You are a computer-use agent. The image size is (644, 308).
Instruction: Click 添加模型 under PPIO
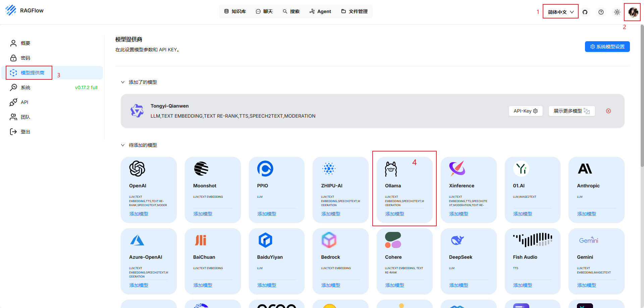pyautogui.click(x=267, y=214)
